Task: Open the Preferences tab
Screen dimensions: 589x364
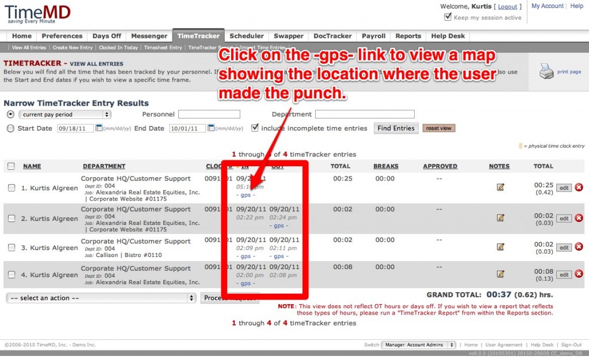Action: tap(62, 36)
